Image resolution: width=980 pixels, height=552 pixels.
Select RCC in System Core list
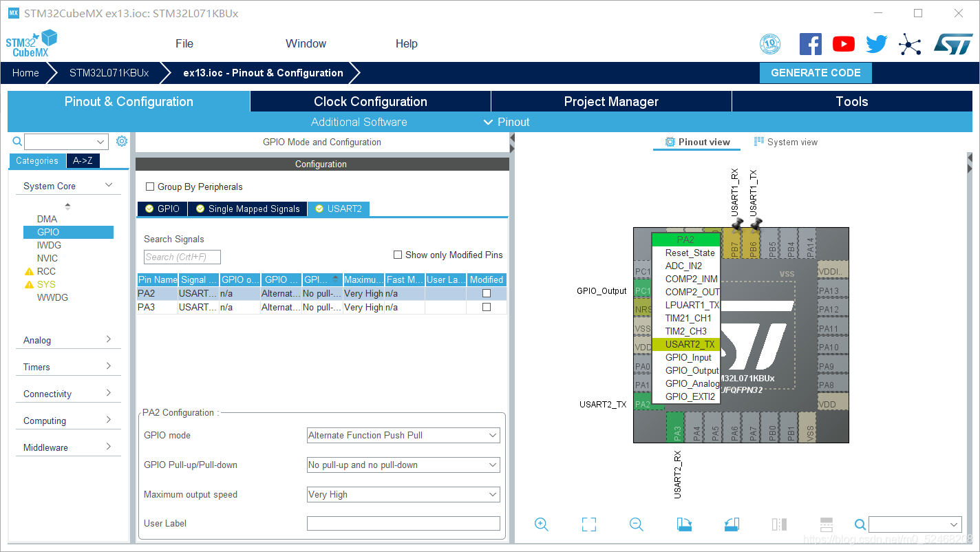click(46, 271)
